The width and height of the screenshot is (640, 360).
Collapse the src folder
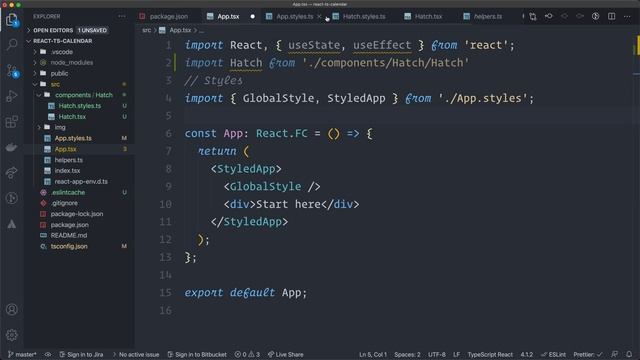pyautogui.click(x=55, y=84)
